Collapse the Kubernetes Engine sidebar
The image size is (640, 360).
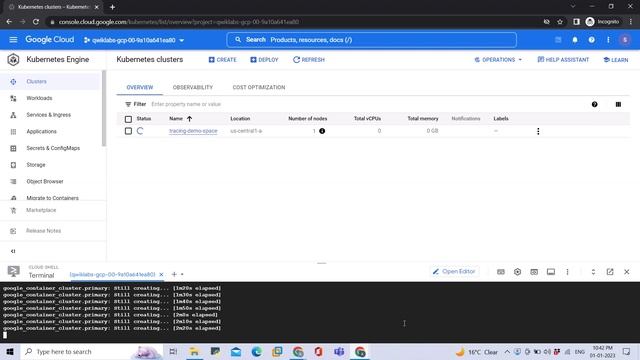pos(13,251)
